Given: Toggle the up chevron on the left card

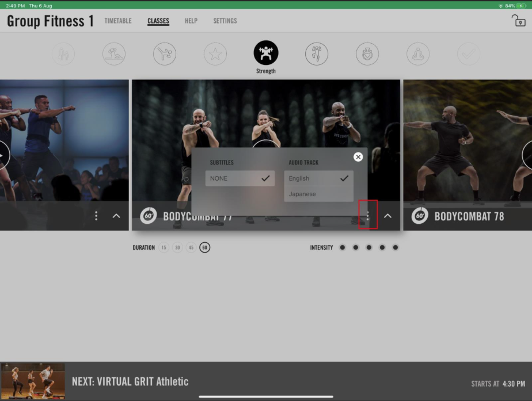Looking at the screenshot, I should coord(116,216).
